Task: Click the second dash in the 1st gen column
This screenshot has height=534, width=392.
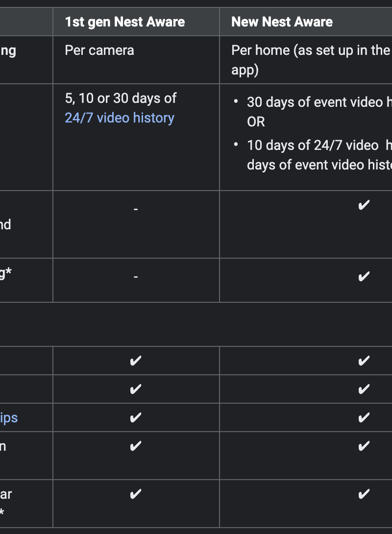Action: [136, 277]
